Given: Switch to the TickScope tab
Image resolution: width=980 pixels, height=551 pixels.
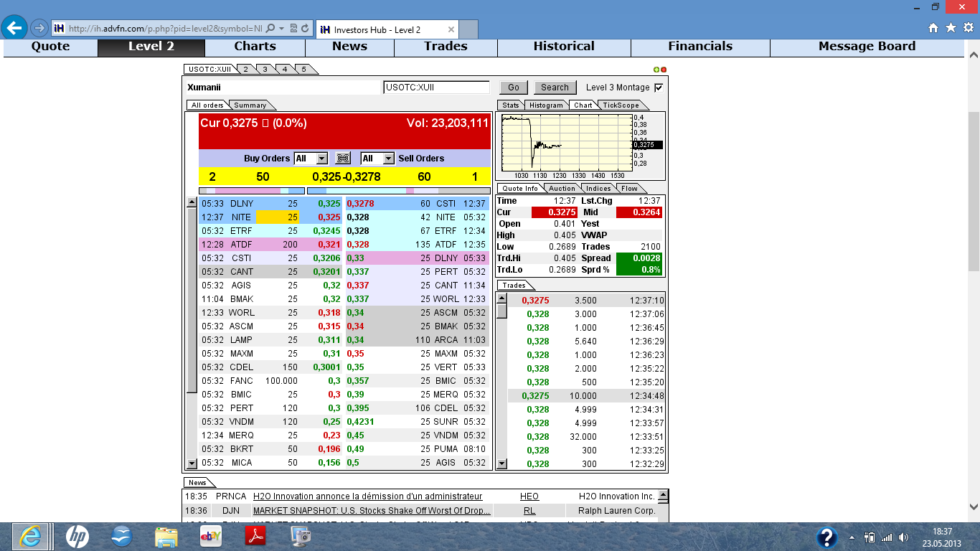Looking at the screenshot, I should pos(621,105).
